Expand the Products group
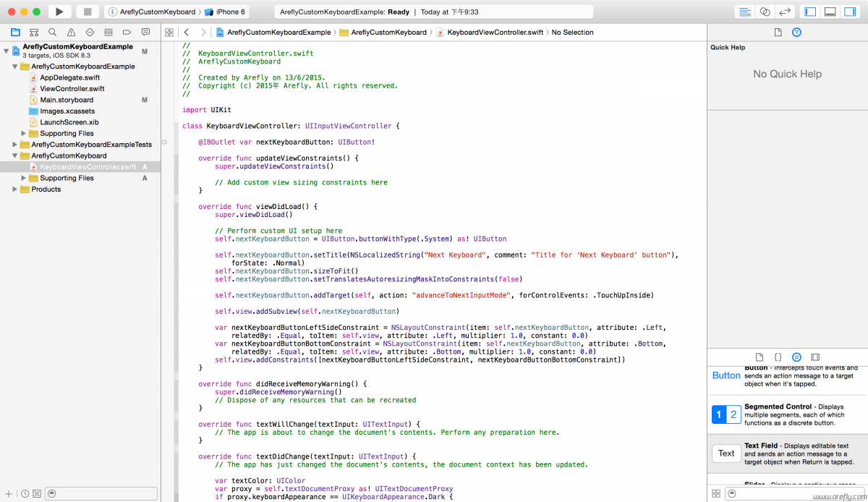This screenshot has height=502, width=868. [14, 189]
